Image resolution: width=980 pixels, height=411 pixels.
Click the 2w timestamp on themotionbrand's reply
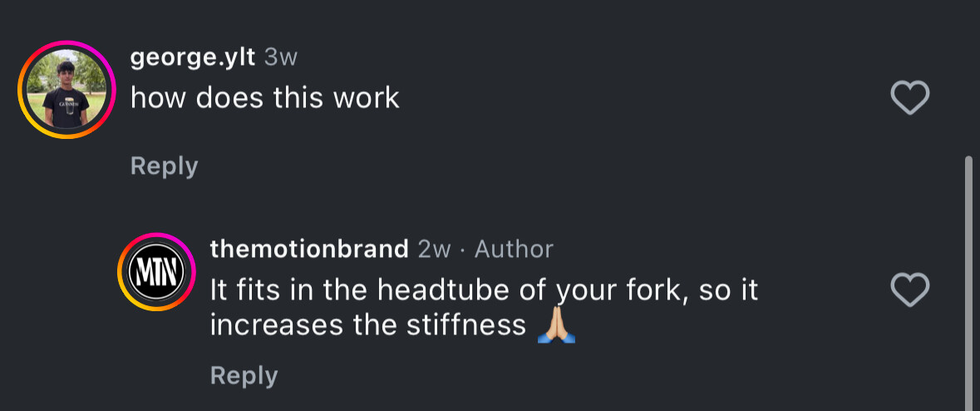[x=435, y=248]
